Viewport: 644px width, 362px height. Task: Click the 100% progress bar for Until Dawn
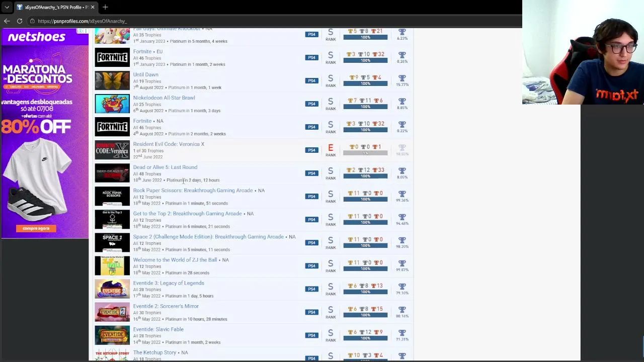pos(365,83)
